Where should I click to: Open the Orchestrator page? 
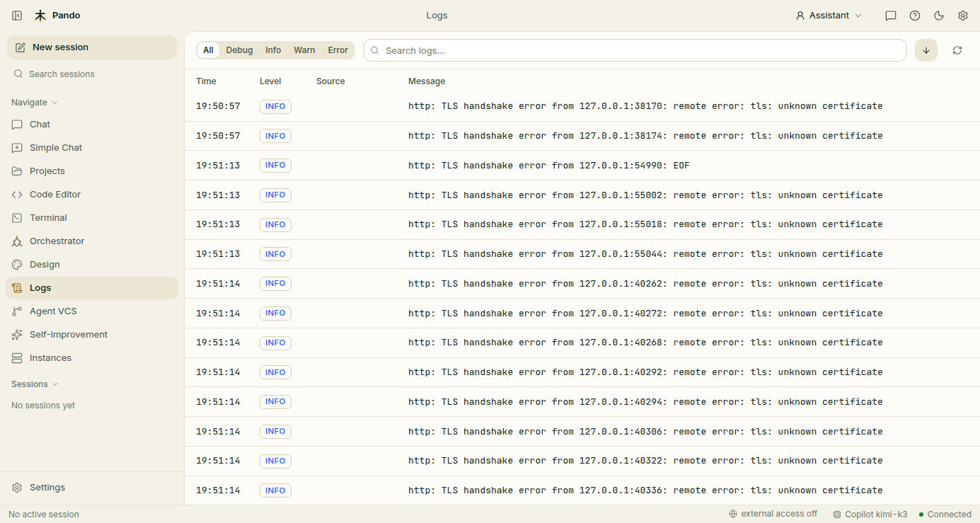92,241
